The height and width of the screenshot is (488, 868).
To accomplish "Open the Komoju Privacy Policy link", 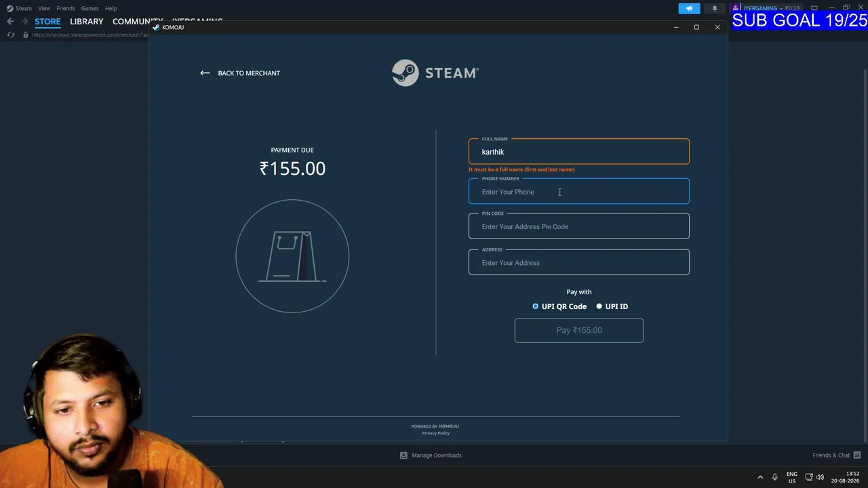I will (435, 433).
